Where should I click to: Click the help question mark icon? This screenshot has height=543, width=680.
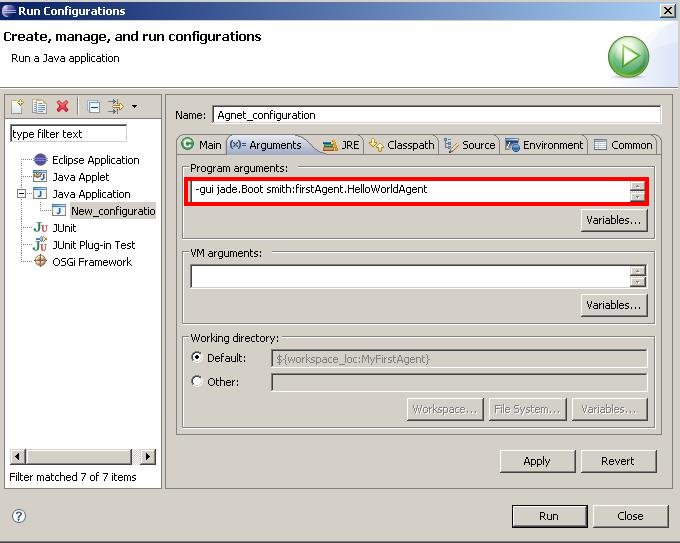(18, 516)
